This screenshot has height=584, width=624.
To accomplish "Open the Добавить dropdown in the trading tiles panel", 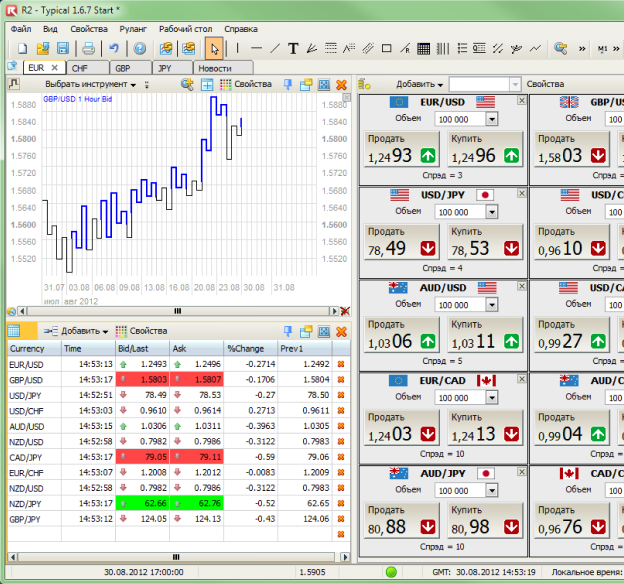I will point(419,84).
